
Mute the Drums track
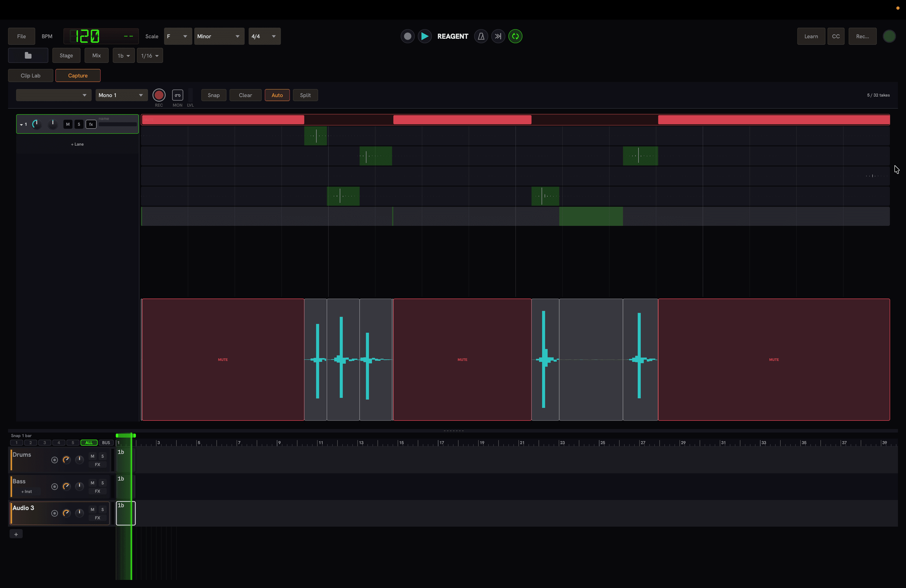[x=93, y=456]
